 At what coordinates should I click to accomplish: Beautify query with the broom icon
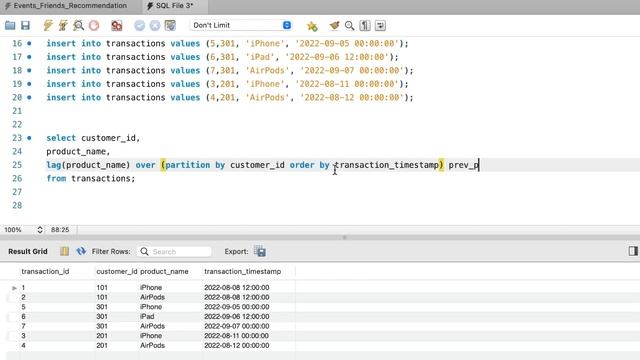334,26
